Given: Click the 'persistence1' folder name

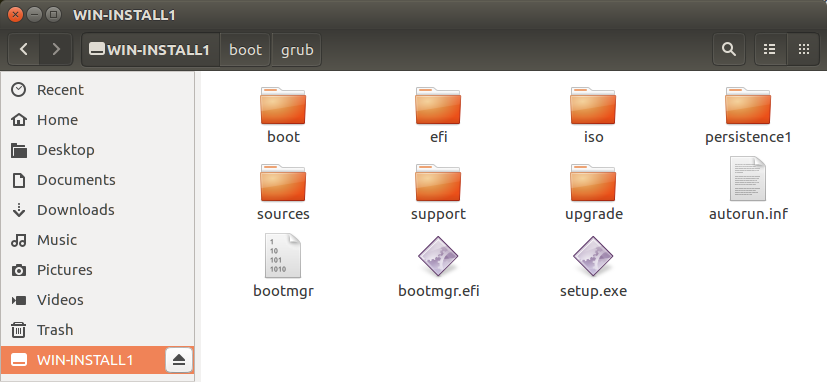Looking at the screenshot, I should click(748, 137).
